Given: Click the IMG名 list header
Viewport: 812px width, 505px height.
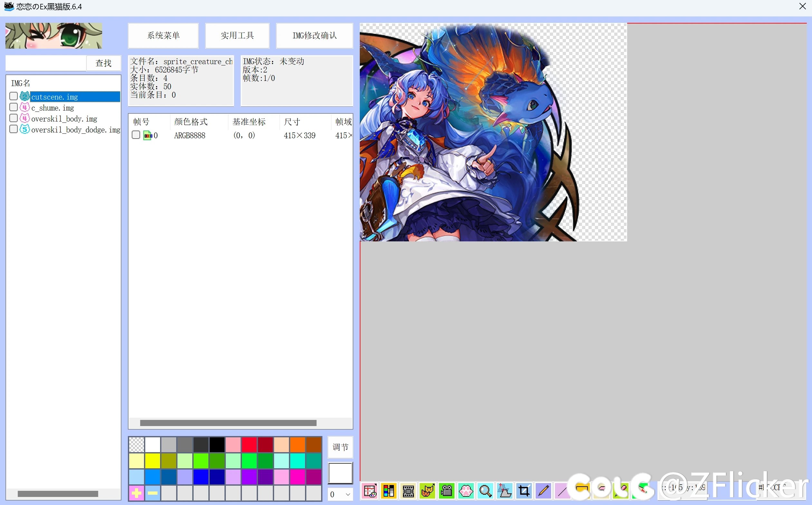Looking at the screenshot, I should 20,83.
